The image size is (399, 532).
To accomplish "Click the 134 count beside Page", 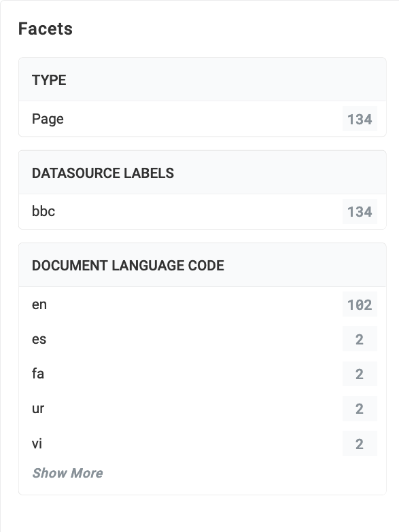I will [360, 119].
